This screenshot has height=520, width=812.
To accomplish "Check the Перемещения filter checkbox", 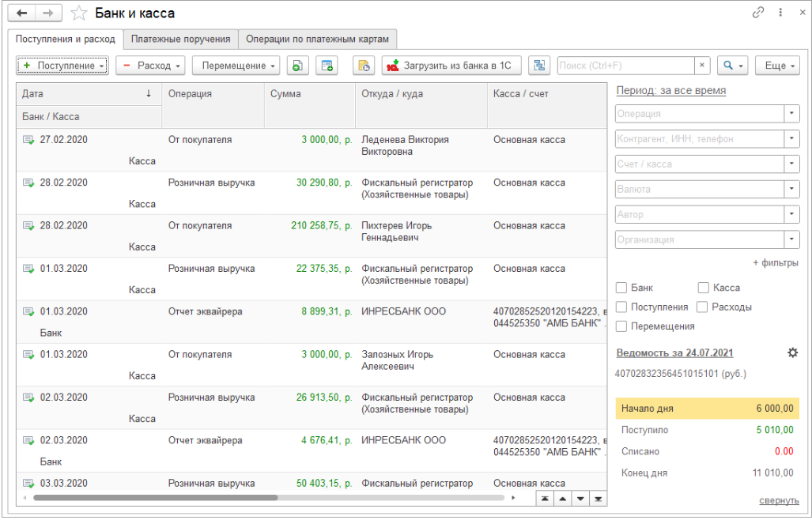I will (x=621, y=326).
